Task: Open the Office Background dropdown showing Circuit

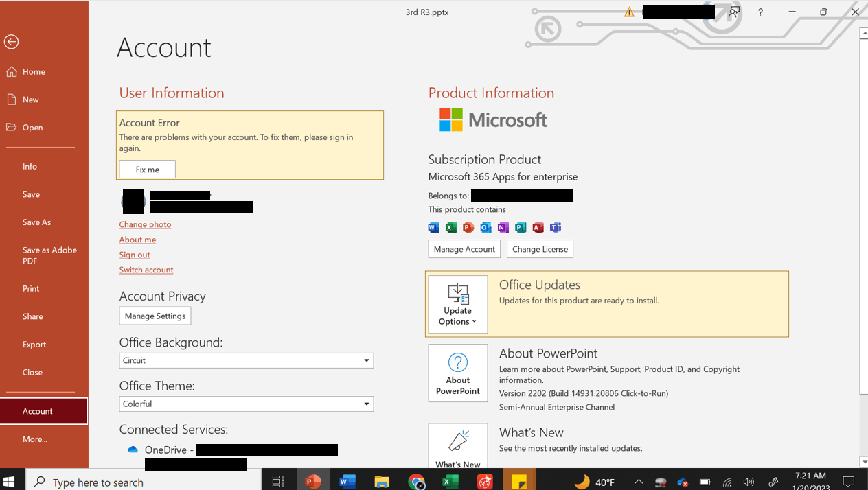Action: click(x=246, y=360)
